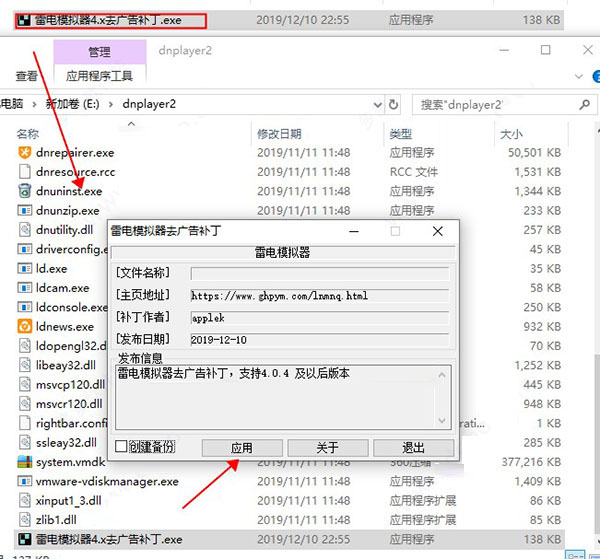Screen dimensions: 600x559
Task: Enable the 创建备份 checkbox
Action: [121, 446]
